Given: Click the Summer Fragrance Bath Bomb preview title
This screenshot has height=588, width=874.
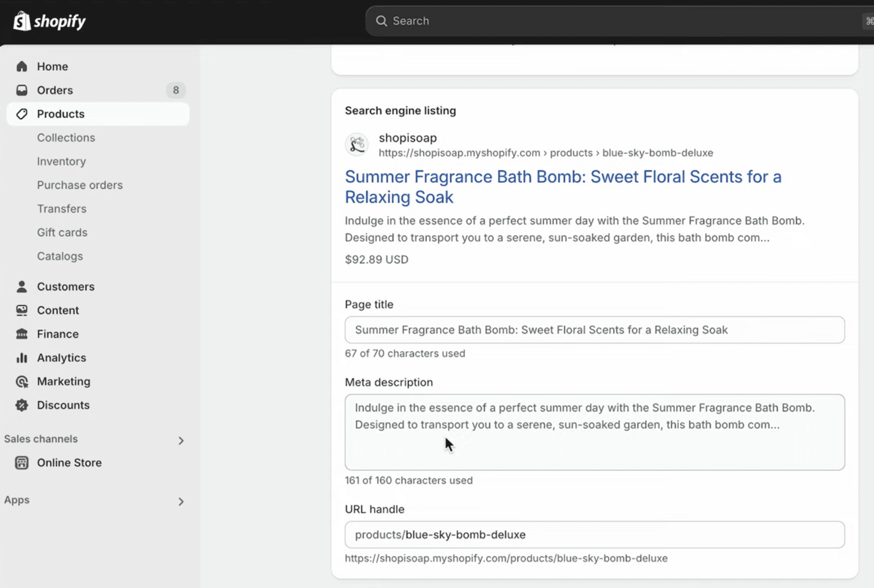Looking at the screenshot, I should (563, 187).
